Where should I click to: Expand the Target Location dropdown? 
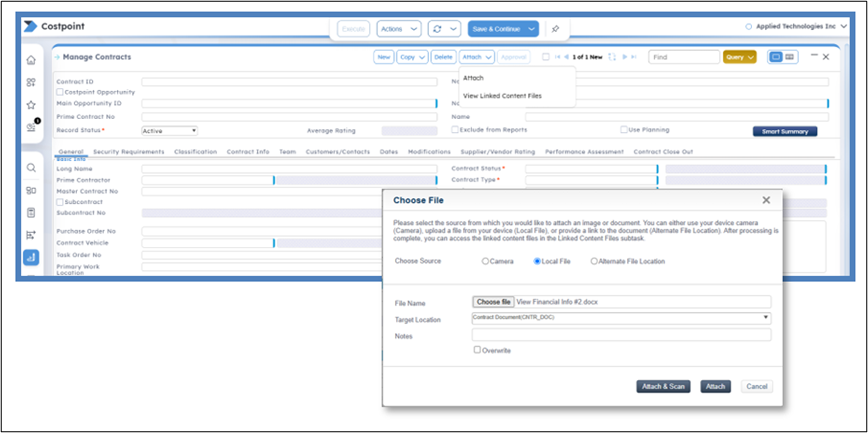point(620,318)
